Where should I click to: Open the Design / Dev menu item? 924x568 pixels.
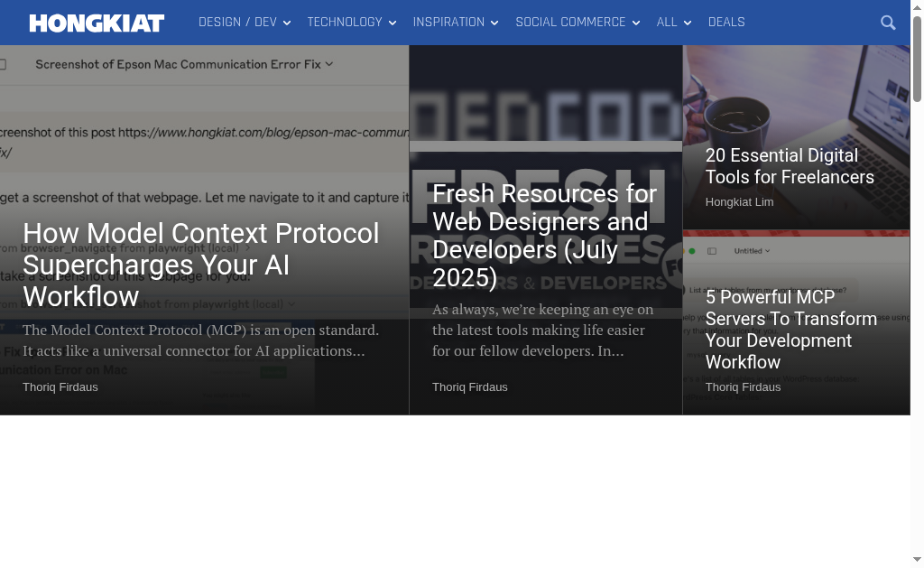237,23
